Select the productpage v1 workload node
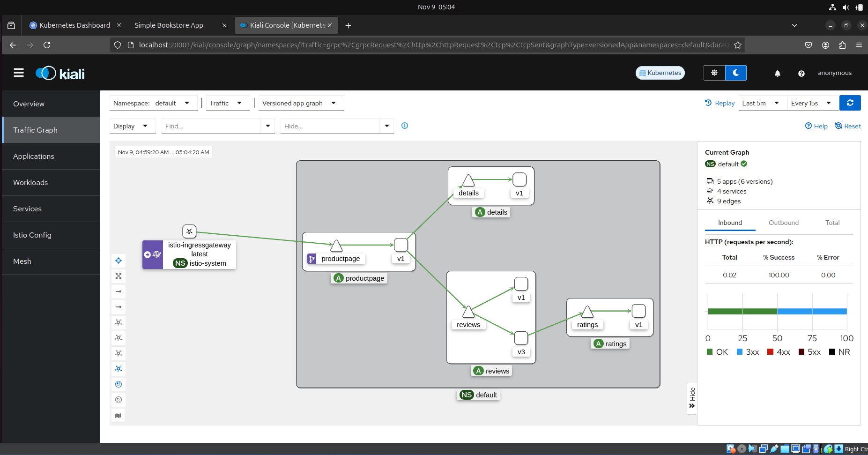 [401, 245]
